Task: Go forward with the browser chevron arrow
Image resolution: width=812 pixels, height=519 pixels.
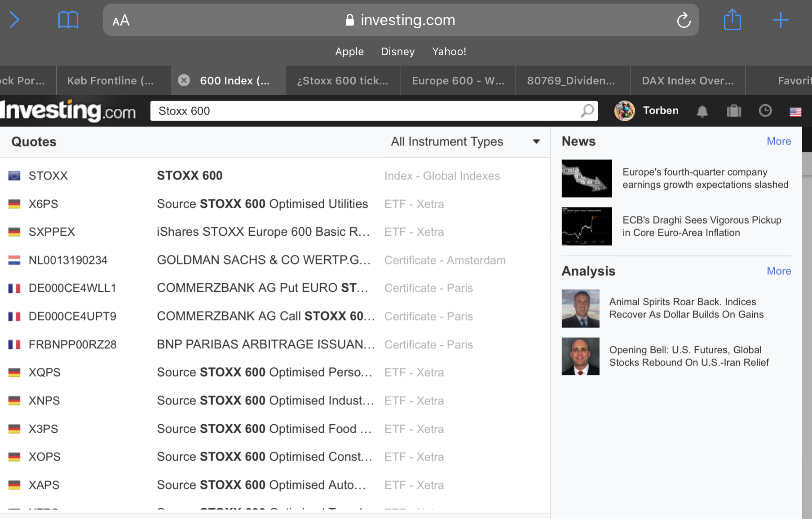Action: pos(14,20)
